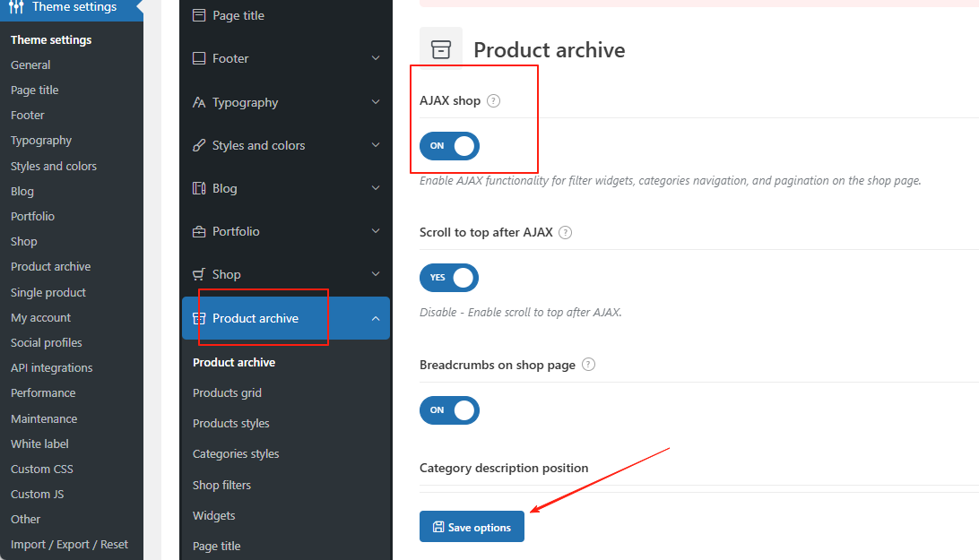The height and width of the screenshot is (560, 979).
Task: Select Shop filters in the submenu
Action: tap(221, 485)
